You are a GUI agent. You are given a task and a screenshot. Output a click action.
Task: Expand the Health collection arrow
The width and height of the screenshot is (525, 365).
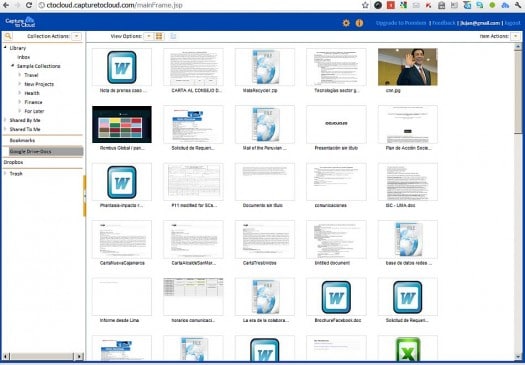[x=20, y=93]
